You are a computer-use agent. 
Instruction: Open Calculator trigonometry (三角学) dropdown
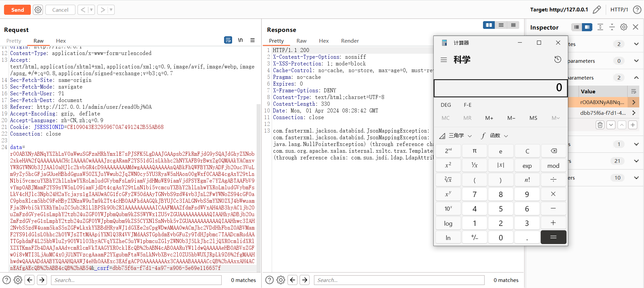[455, 136]
